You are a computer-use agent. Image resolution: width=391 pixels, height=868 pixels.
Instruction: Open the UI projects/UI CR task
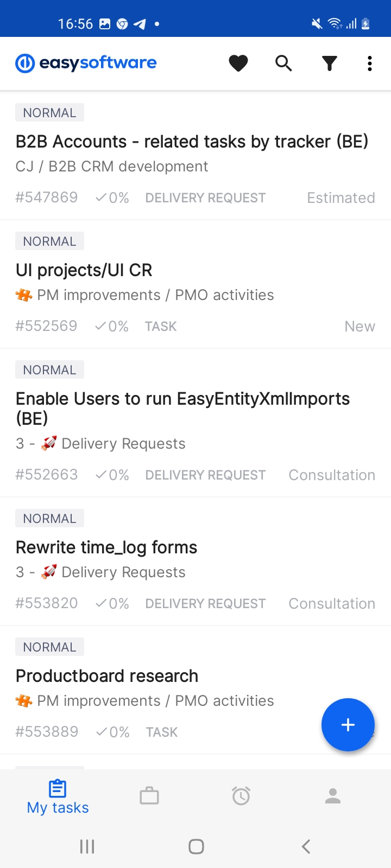point(84,270)
